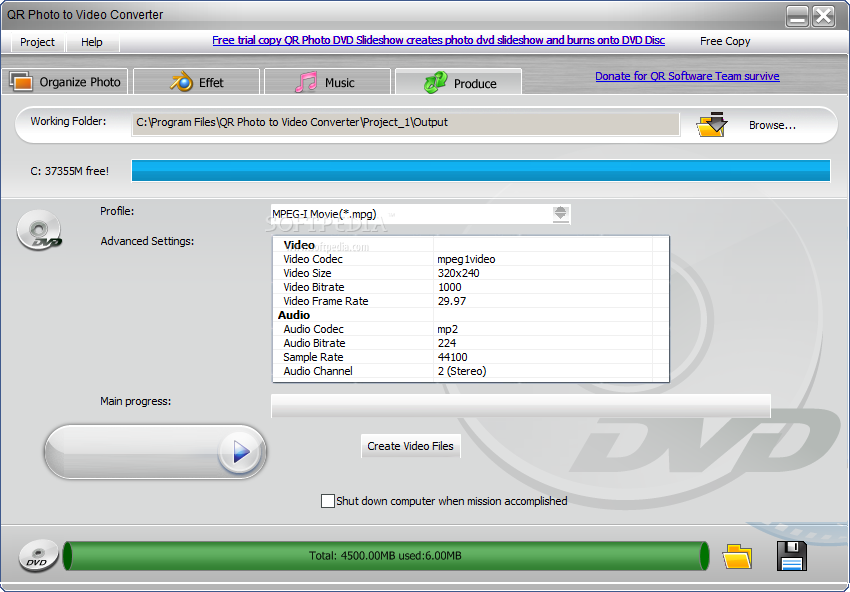
Task: Select the Audio Bitrate value 224
Action: pos(447,343)
